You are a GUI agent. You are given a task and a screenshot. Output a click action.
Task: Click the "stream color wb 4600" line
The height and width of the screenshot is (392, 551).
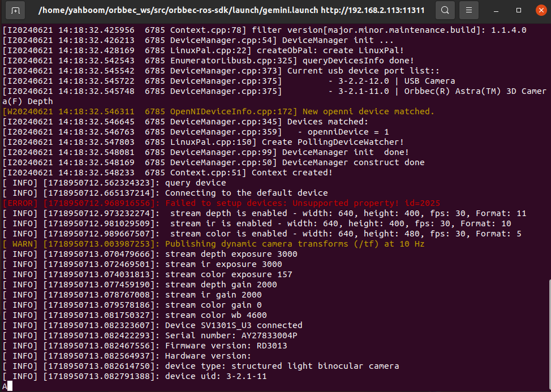pos(135,316)
